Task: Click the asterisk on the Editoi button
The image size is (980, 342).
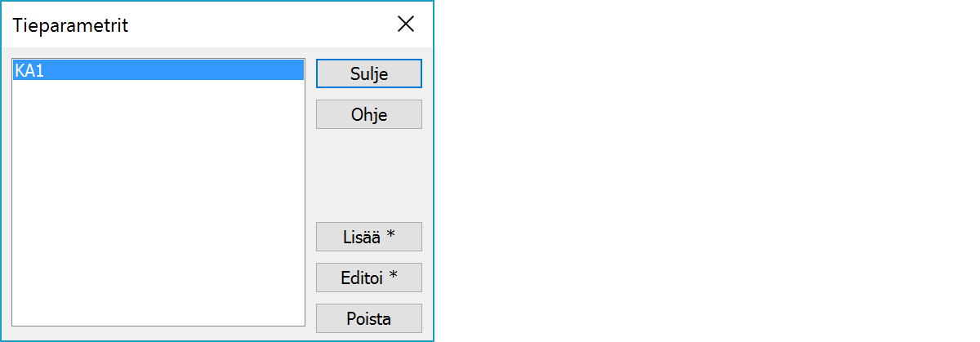Action: coord(393,277)
